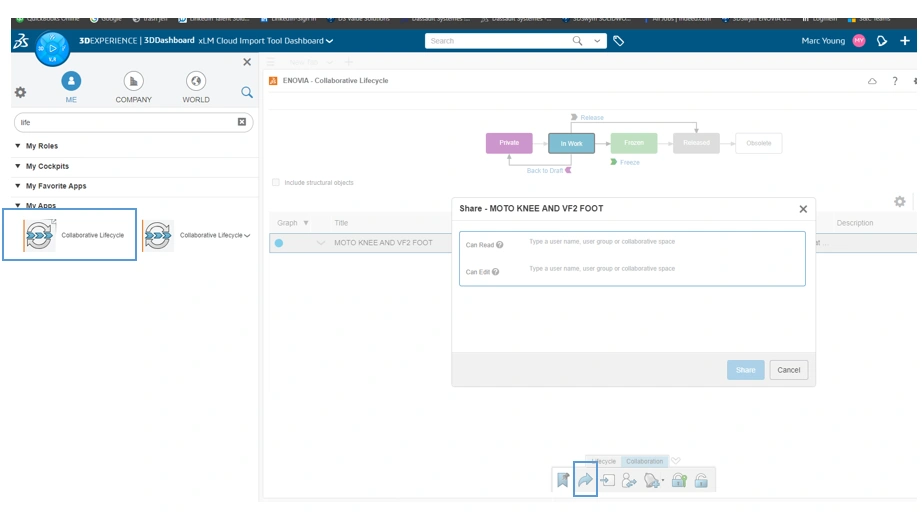Open compass panel settings gear
The width and height of the screenshot is (922, 519).
pyautogui.click(x=21, y=92)
